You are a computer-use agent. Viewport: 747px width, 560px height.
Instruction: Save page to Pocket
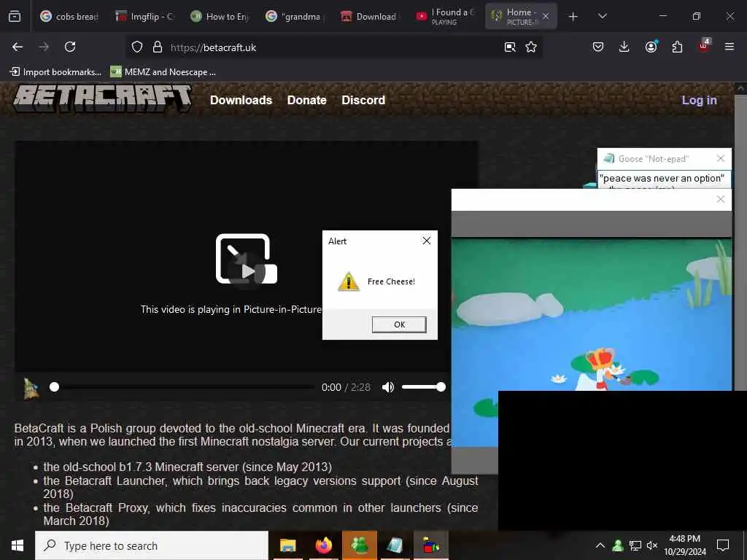click(x=598, y=47)
